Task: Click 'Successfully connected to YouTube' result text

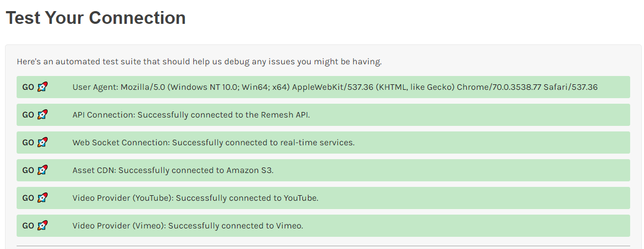Action: point(248,198)
